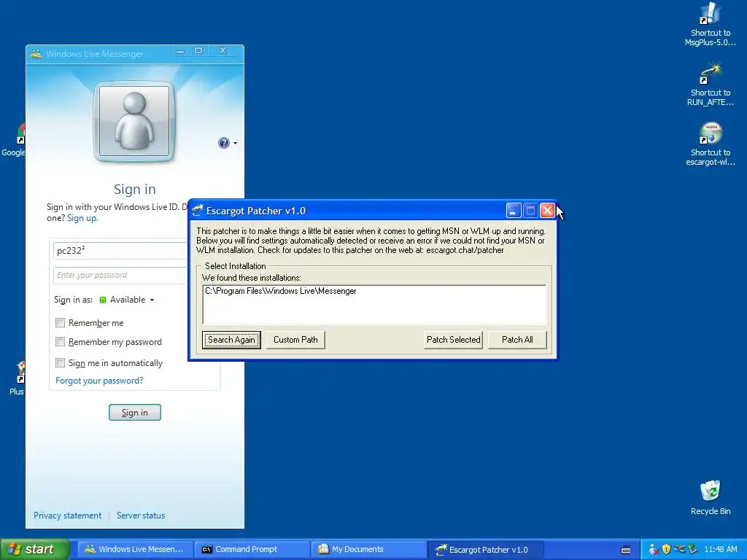Viewport: 747px width, 560px height.
Task: Open the Sign in as Available status dropdown
Action: 127,300
